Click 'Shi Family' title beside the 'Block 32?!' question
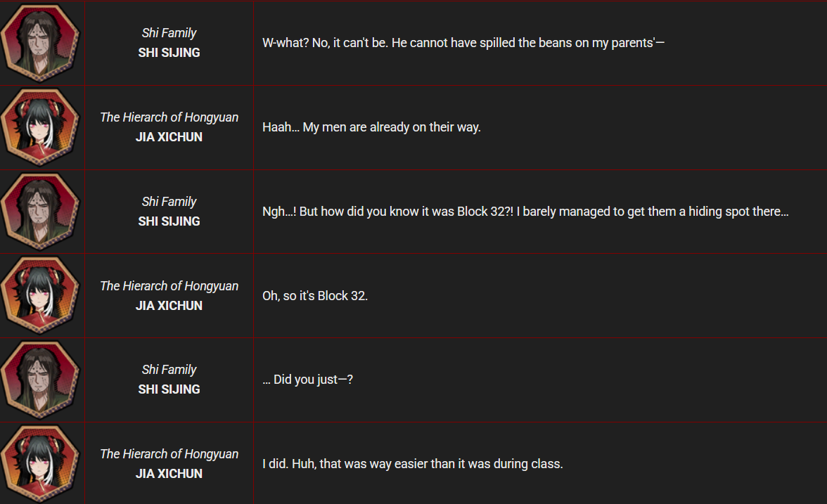The height and width of the screenshot is (504, 827). pos(169,202)
